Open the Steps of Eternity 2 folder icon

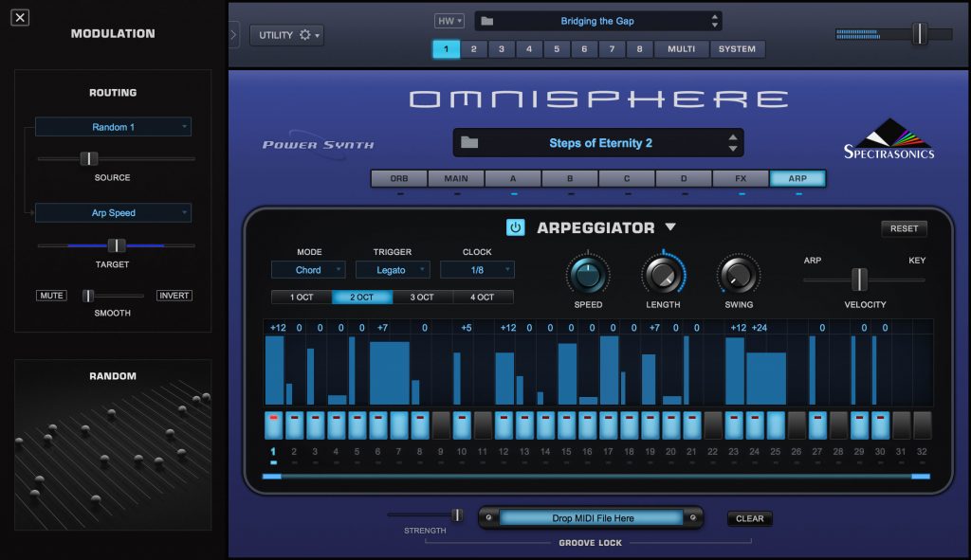pyautogui.click(x=469, y=143)
